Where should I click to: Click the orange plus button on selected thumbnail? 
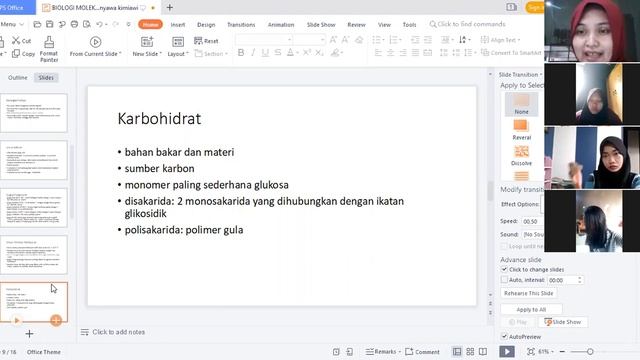pos(56,320)
